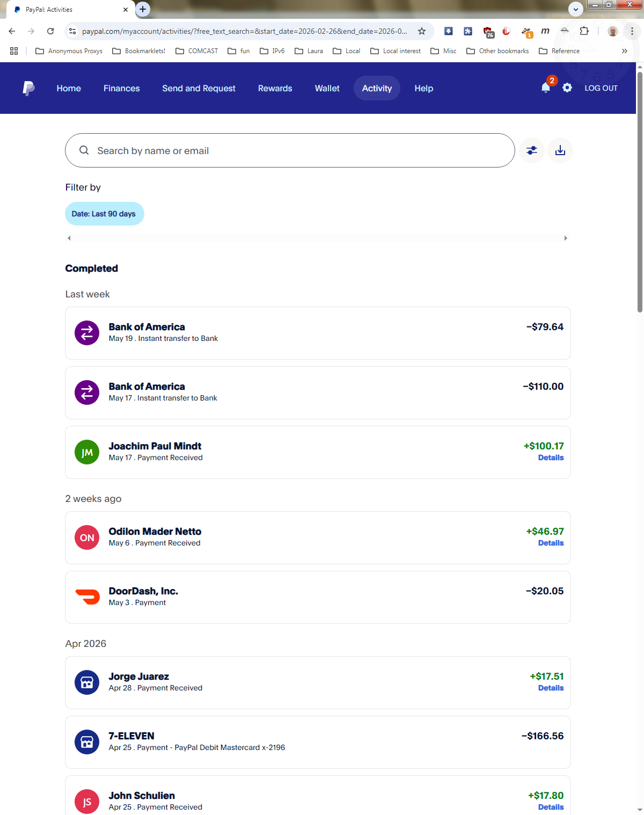The width and height of the screenshot is (644, 815).
Task: Show hidden bookmarks overflow chevron
Action: 624,51
